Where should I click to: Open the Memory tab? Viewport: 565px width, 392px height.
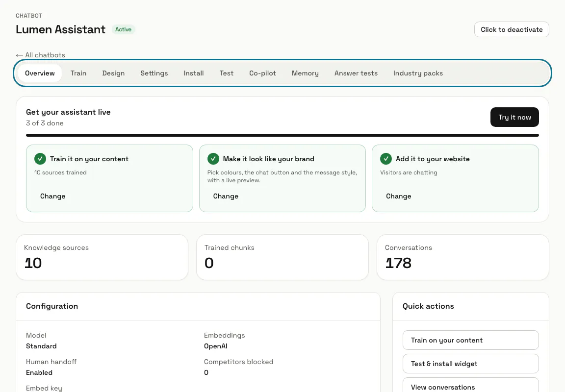coord(305,73)
